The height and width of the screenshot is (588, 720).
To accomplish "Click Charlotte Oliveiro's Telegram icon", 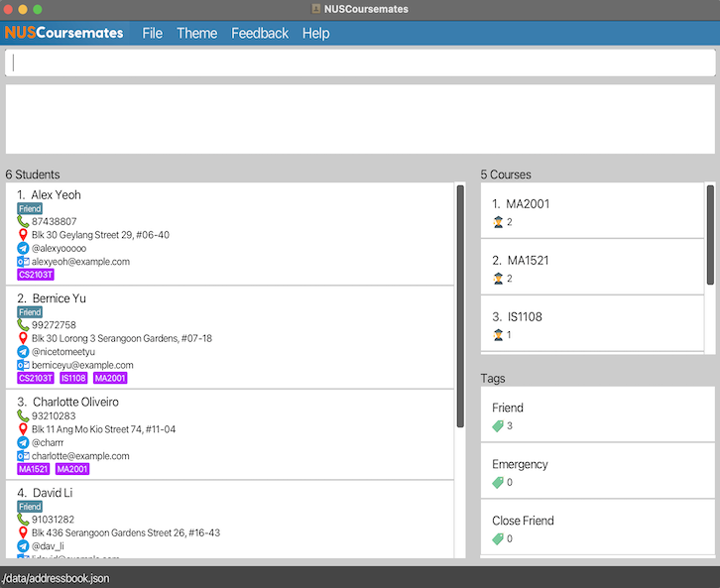I will (x=23, y=442).
